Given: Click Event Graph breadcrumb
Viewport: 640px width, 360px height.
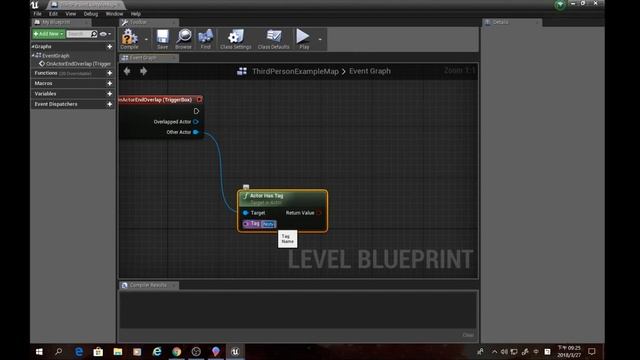Looking at the screenshot, I should click(370, 71).
